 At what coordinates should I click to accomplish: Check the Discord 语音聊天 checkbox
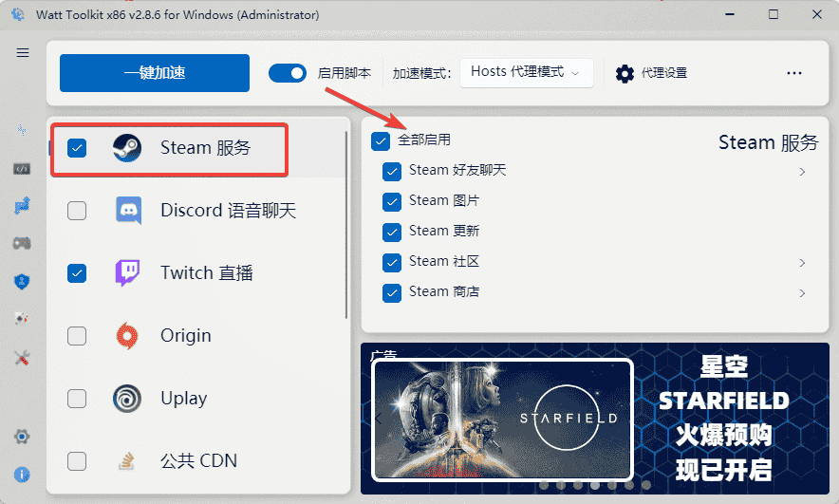[77, 211]
